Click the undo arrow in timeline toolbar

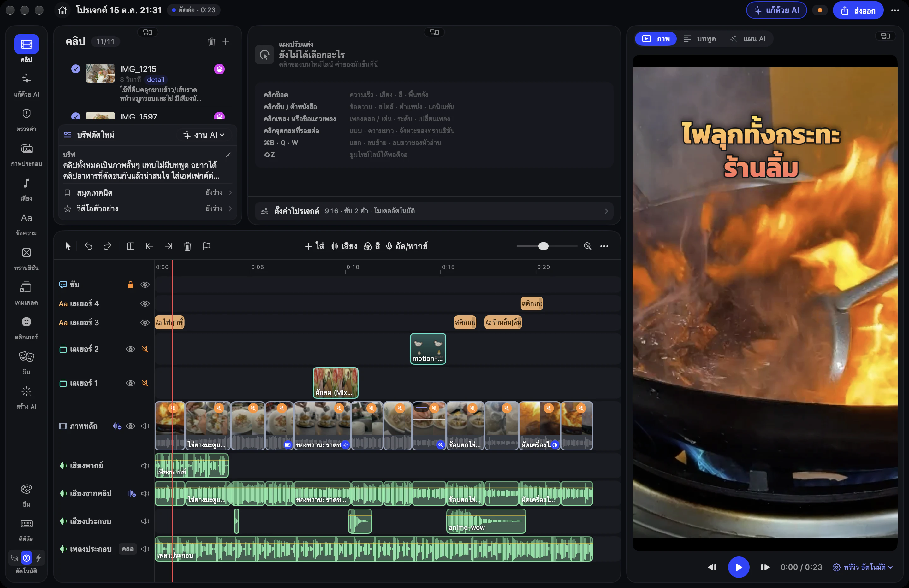(x=88, y=246)
